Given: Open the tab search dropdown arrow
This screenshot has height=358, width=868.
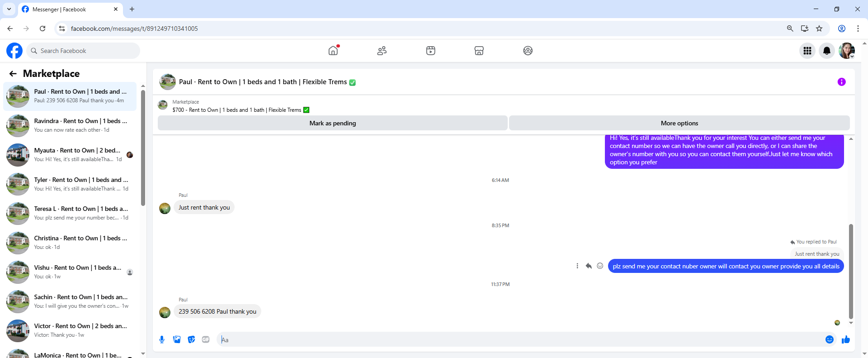Looking at the screenshot, I should click(9, 9).
